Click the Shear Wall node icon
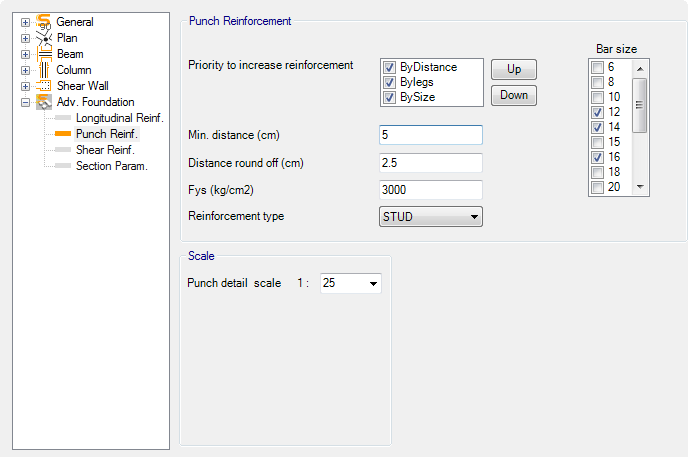This screenshot has width=688, height=457. coord(44,86)
